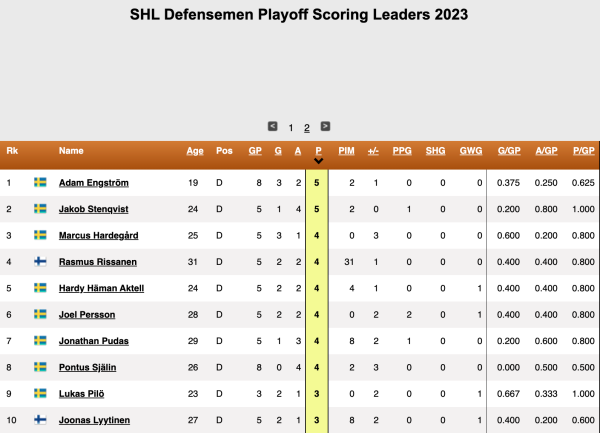600x433 pixels.
Task: Click the flag icon beside Jakob Stenqvist
Action: (40, 209)
